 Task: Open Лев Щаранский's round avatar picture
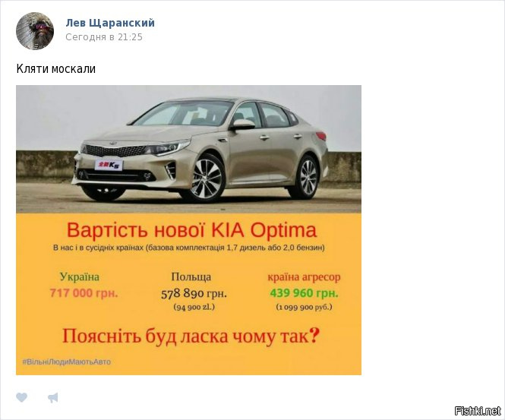(x=35, y=31)
